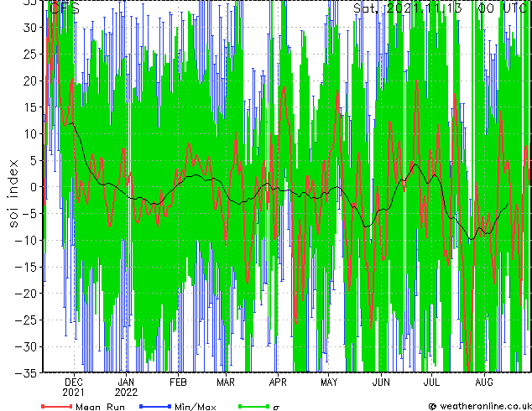Click the 'Min/Max' legend label
The height and width of the screenshot is (411, 532).
click(x=195, y=407)
